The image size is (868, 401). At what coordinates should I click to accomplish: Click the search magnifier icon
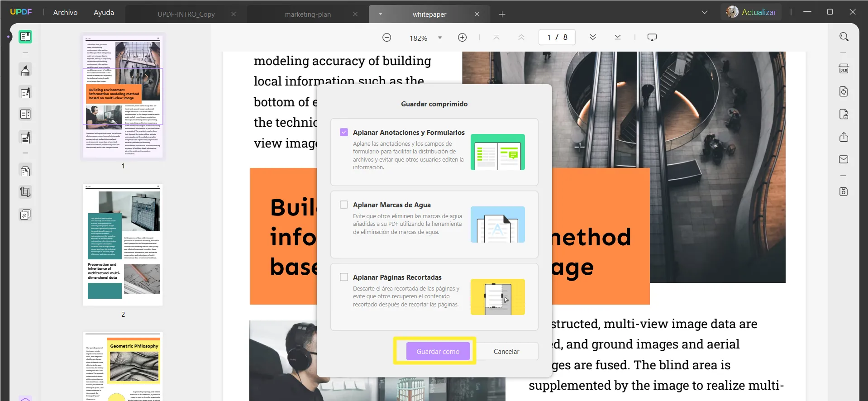click(844, 37)
